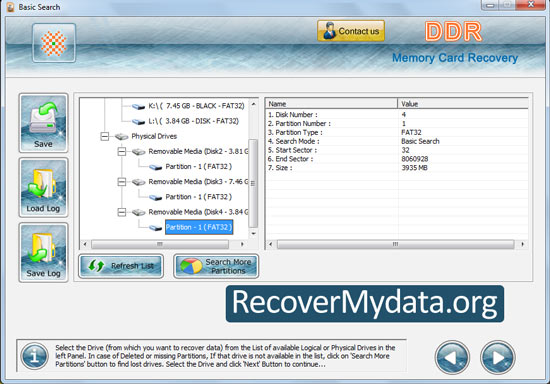Click the blue info icon
The width and height of the screenshot is (550, 384).
pos(34,356)
